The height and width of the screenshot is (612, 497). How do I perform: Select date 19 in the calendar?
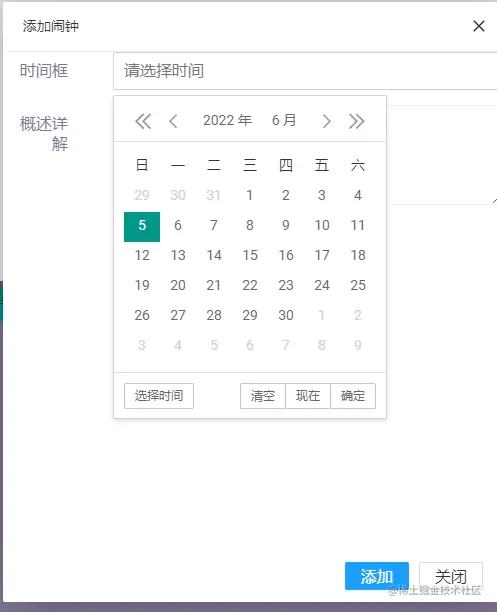142,285
